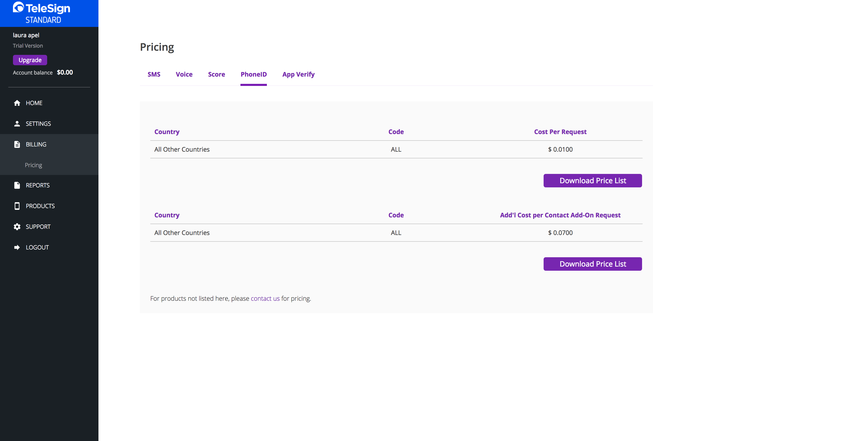This screenshot has height=441, width=868.
Task: Click the All Other Countries table row
Action: (x=182, y=149)
